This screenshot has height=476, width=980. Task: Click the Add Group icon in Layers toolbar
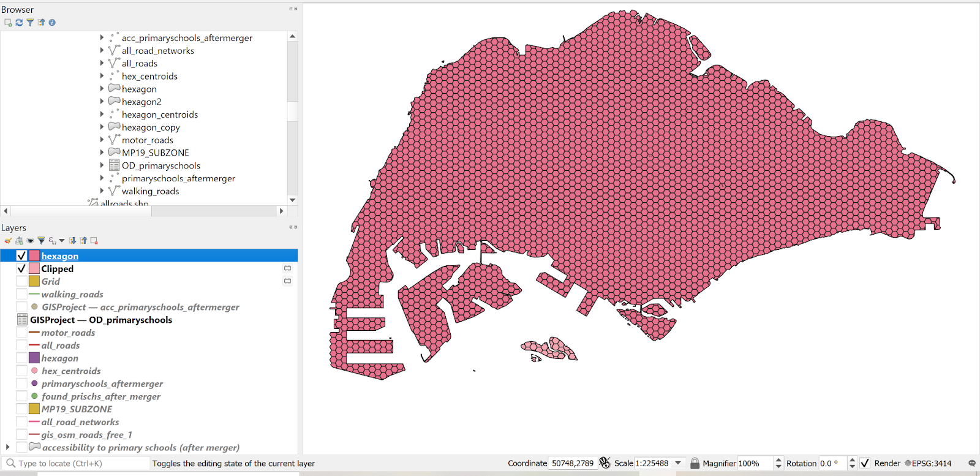19,241
